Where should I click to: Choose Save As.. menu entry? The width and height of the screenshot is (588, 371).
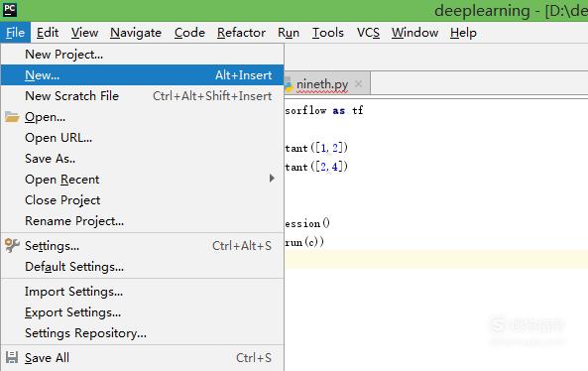[142, 159]
